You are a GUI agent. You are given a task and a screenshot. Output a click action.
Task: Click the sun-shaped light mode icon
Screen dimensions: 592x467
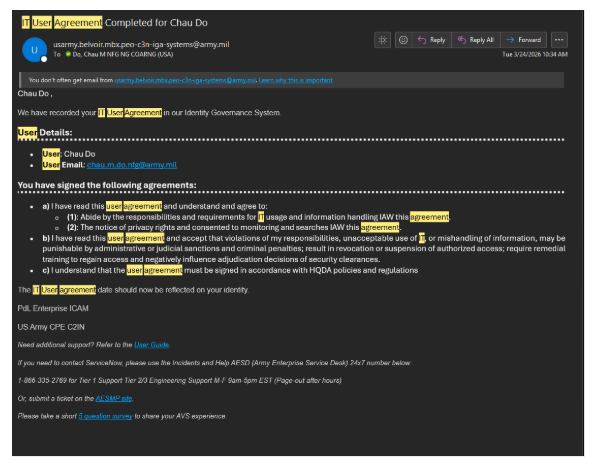(382, 40)
